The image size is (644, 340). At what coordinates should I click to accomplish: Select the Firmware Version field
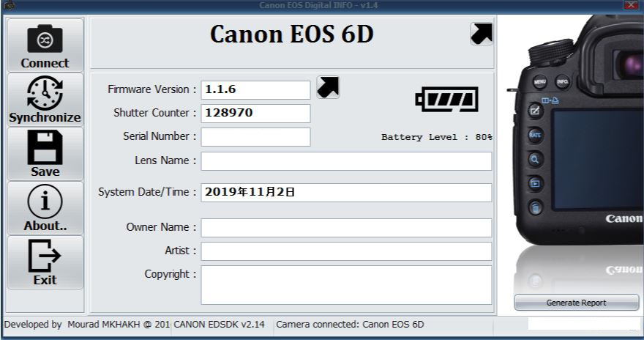(255, 90)
